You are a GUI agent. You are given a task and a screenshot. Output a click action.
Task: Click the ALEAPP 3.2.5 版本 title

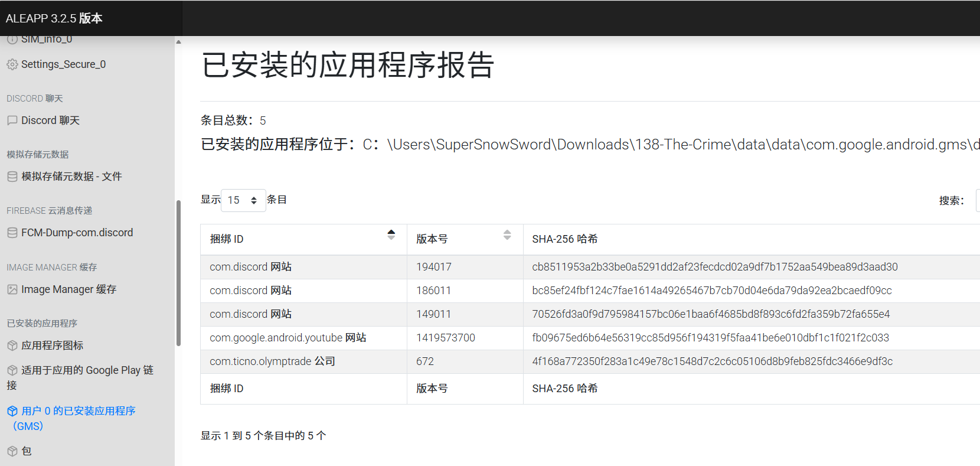pos(54,18)
